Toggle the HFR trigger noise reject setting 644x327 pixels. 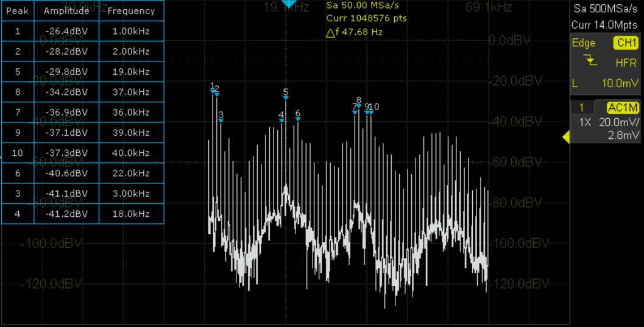[626, 63]
